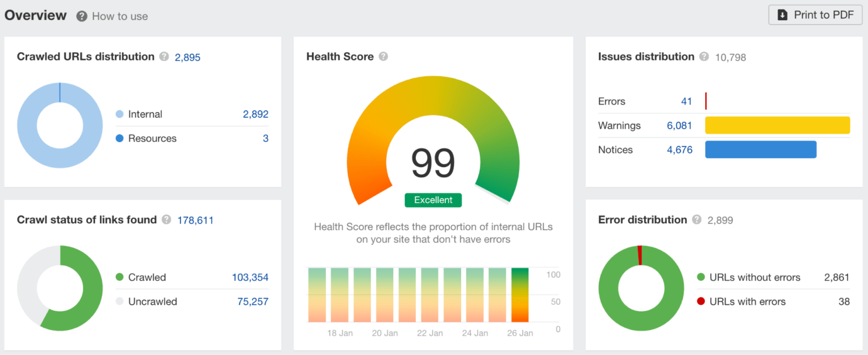Open the 178,611 links found total
This screenshot has width=868, height=355.
[x=196, y=221]
